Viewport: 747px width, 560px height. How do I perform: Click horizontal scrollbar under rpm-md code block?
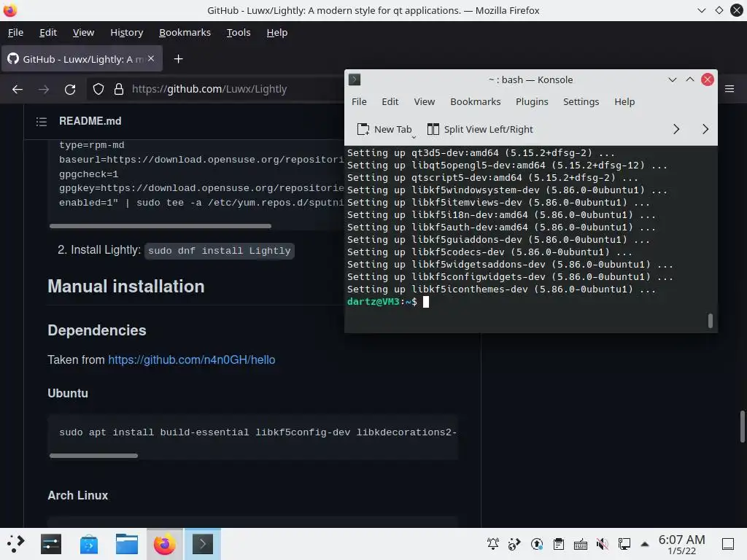pos(160,226)
